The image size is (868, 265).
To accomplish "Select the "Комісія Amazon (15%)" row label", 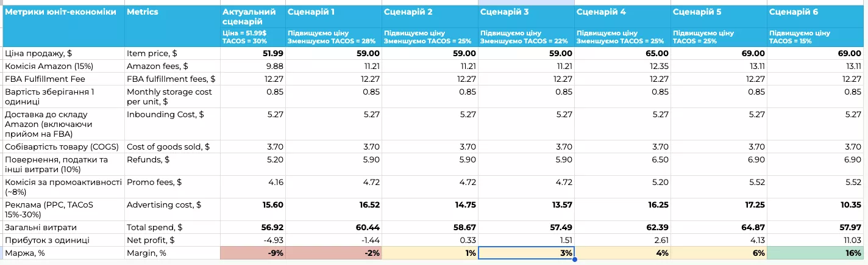I will pyautogui.click(x=63, y=66).
